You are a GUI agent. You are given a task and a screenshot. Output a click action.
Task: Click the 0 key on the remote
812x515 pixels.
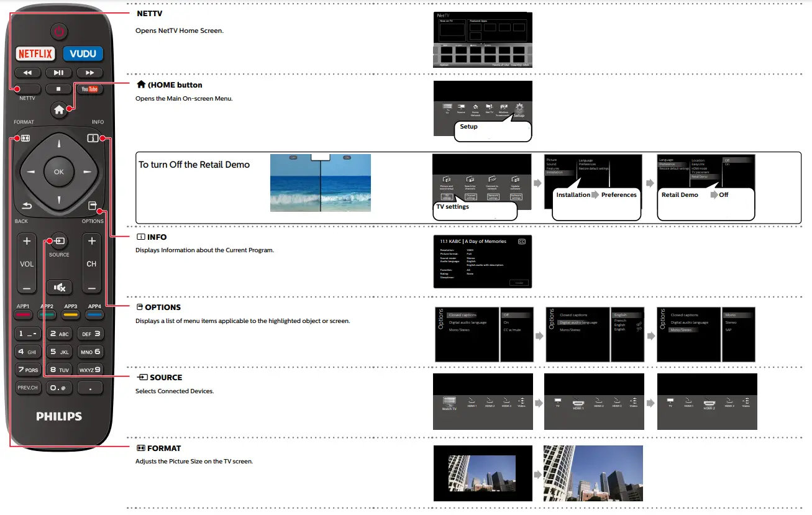[59, 388]
